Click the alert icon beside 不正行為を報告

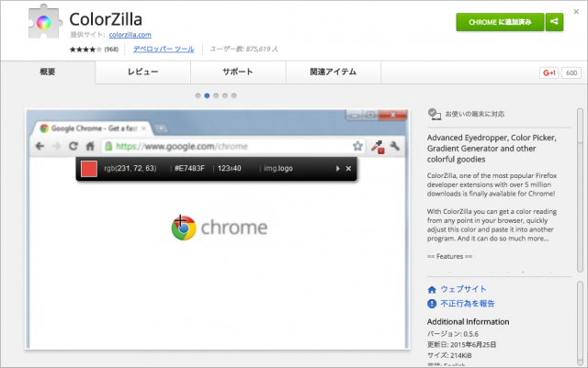click(x=432, y=303)
